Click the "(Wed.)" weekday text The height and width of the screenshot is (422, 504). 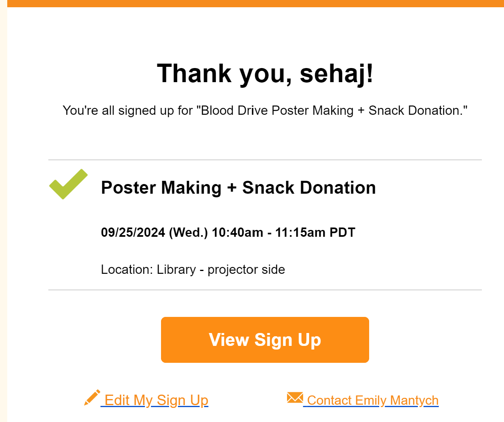click(x=188, y=232)
